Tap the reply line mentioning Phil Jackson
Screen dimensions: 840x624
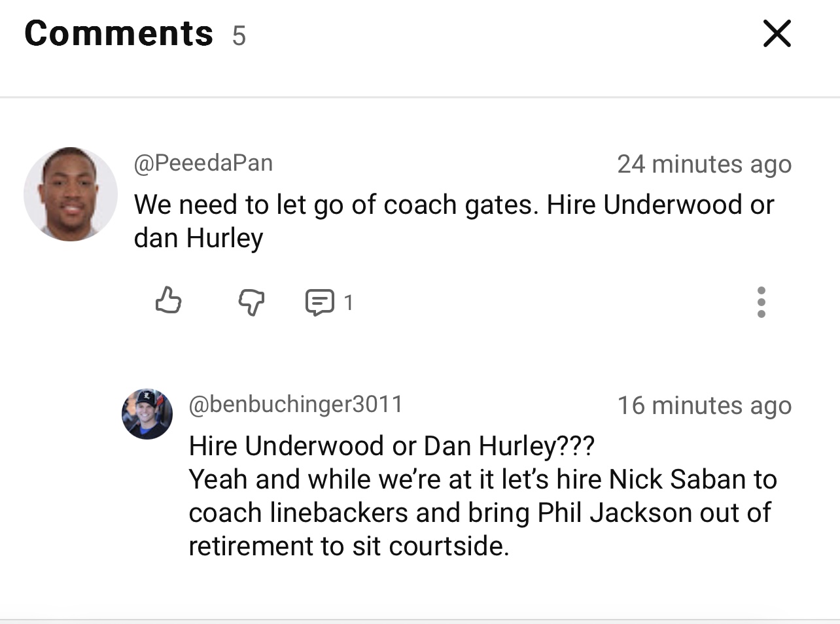480,513
